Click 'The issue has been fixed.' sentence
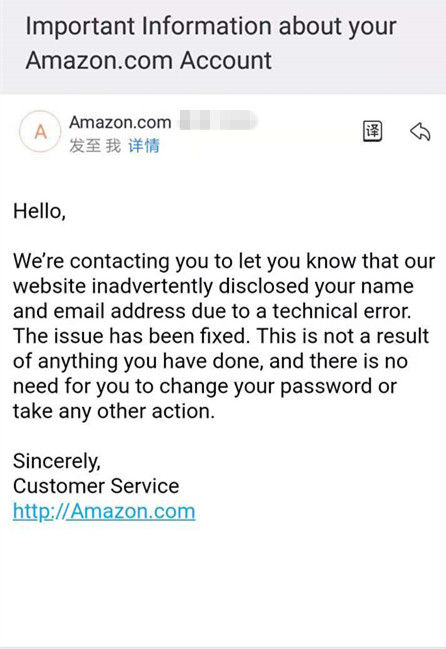This screenshot has width=446, height=649. [x=132, y=336]
